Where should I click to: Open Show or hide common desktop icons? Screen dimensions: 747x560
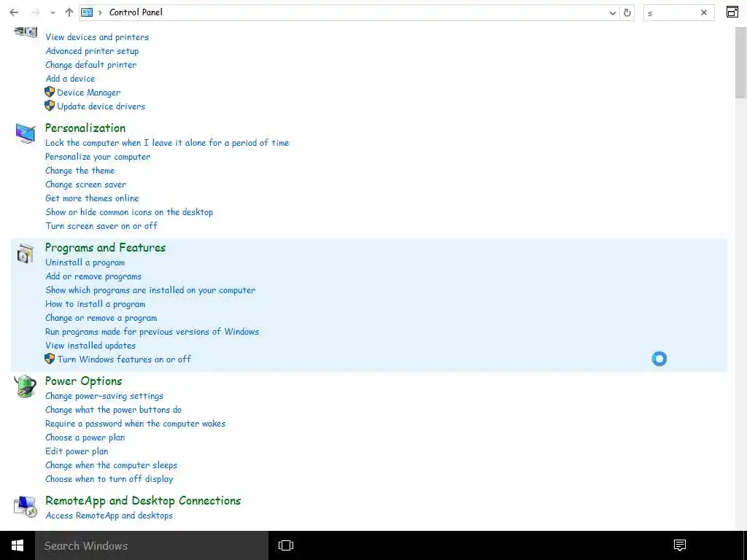(129, 212)
